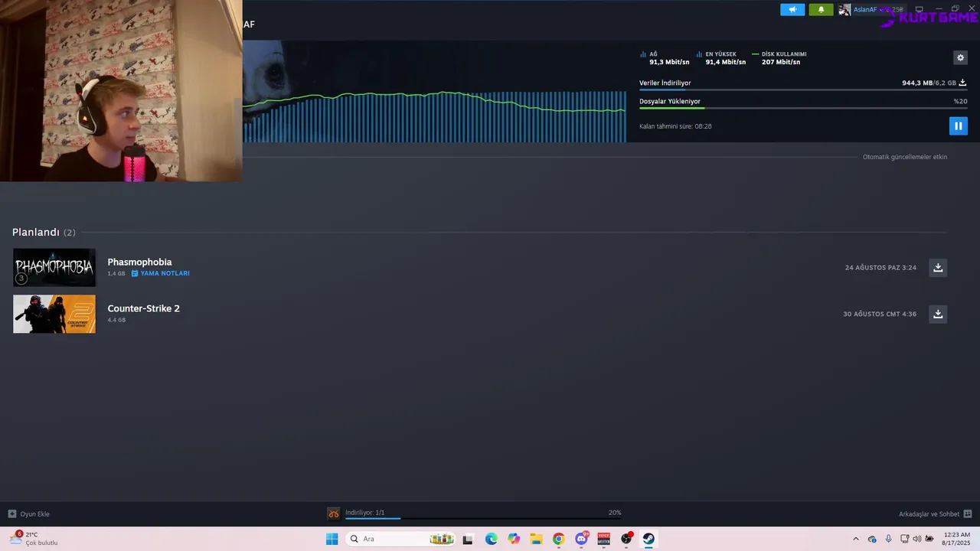Switch Steam to Big Picture mode

(919, 9)
